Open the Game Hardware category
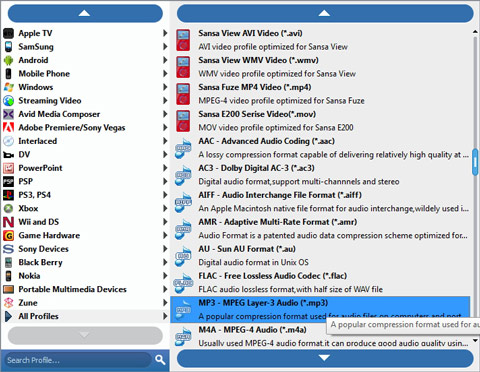The width and height of the screenshot is (480, 372). pos(85,235)
